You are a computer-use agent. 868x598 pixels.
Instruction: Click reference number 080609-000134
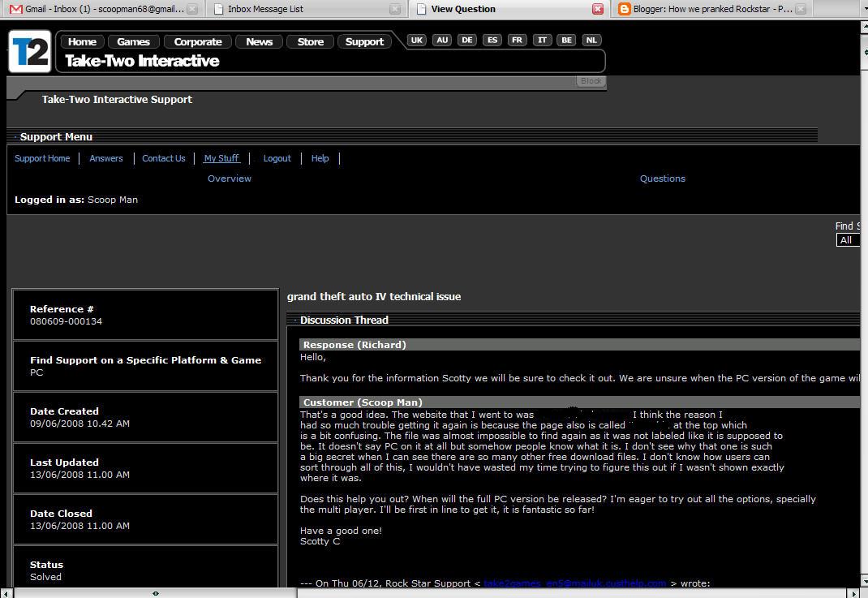66,321
